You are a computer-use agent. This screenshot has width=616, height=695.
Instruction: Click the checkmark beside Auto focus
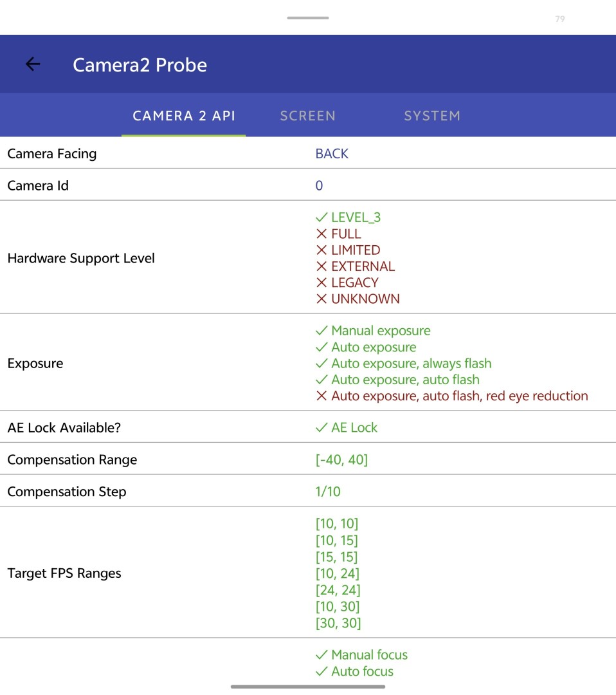[x=322, y=672]
